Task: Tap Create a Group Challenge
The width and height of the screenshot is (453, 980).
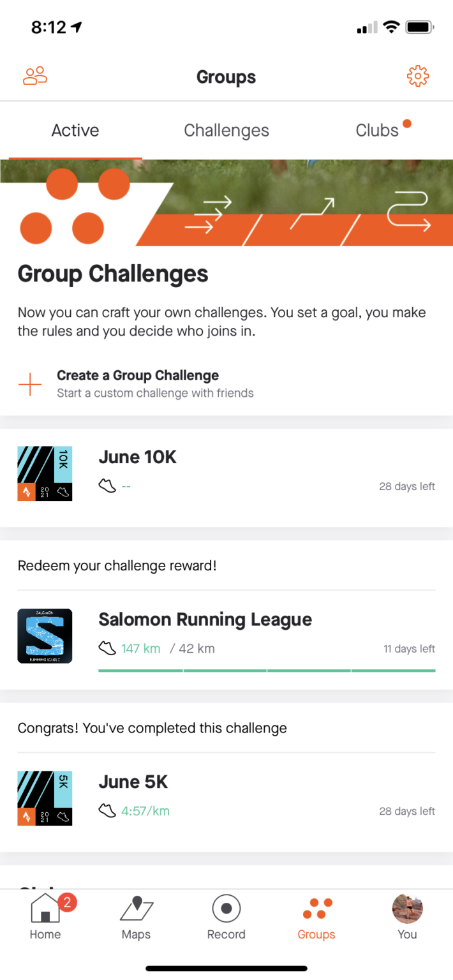Action: coord(138,375)
